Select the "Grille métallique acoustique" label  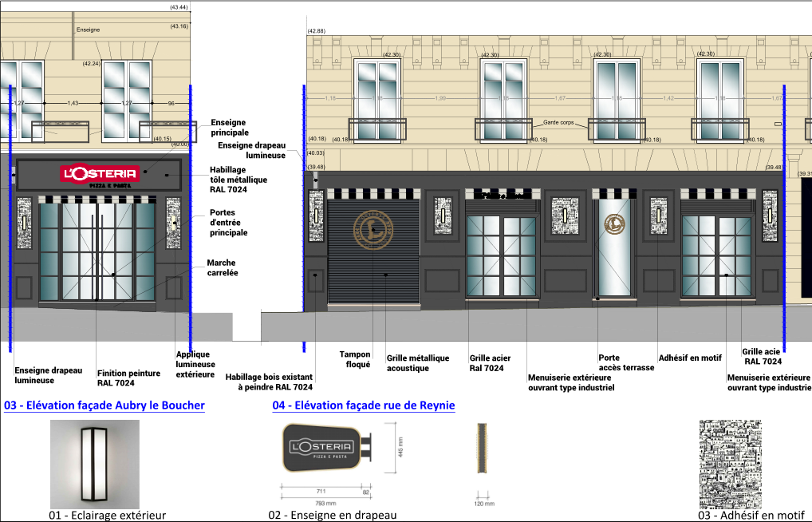418,363
